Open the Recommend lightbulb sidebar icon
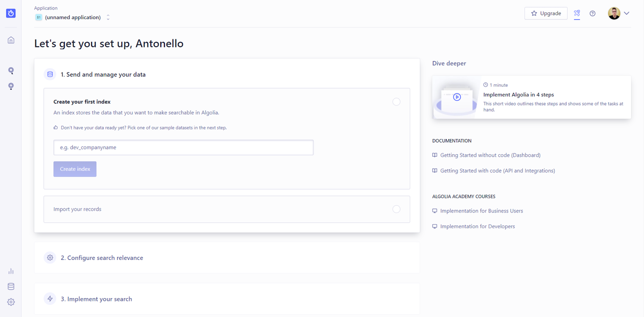The image size is (644, 317). 11,86
